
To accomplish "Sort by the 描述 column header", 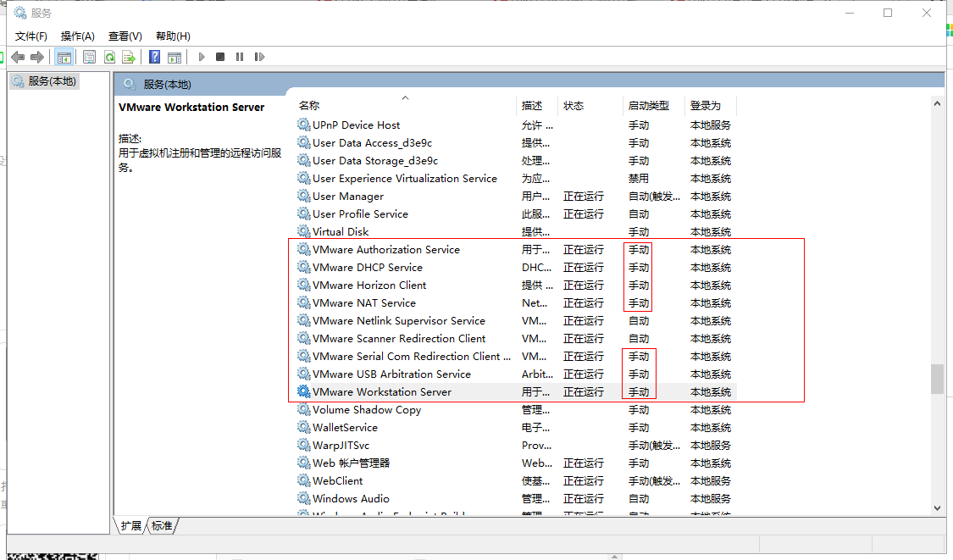I will pos(537,106).
